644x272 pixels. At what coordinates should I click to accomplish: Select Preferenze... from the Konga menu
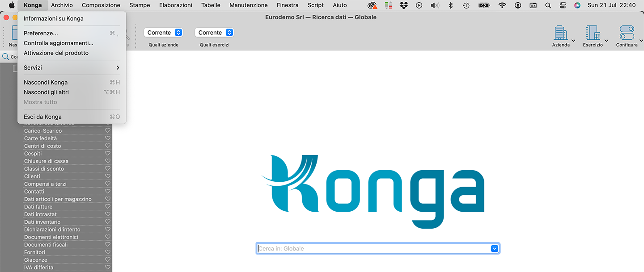pos(41,33)
